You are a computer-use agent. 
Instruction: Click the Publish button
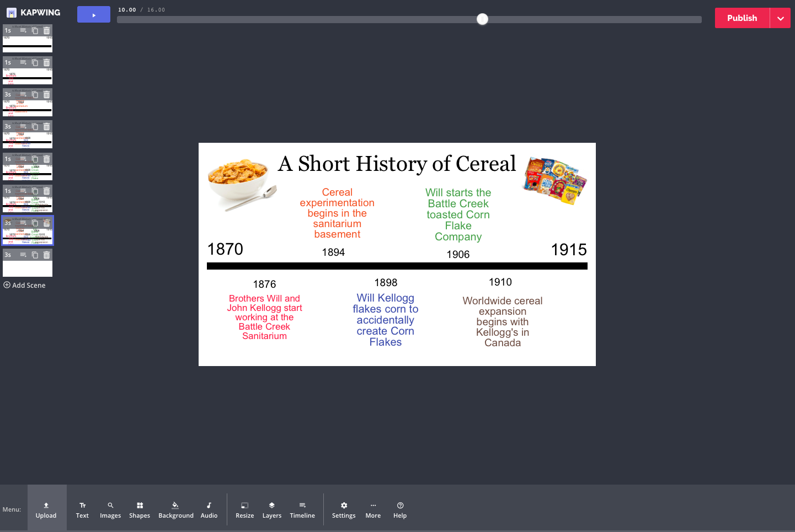pos(742,18)
